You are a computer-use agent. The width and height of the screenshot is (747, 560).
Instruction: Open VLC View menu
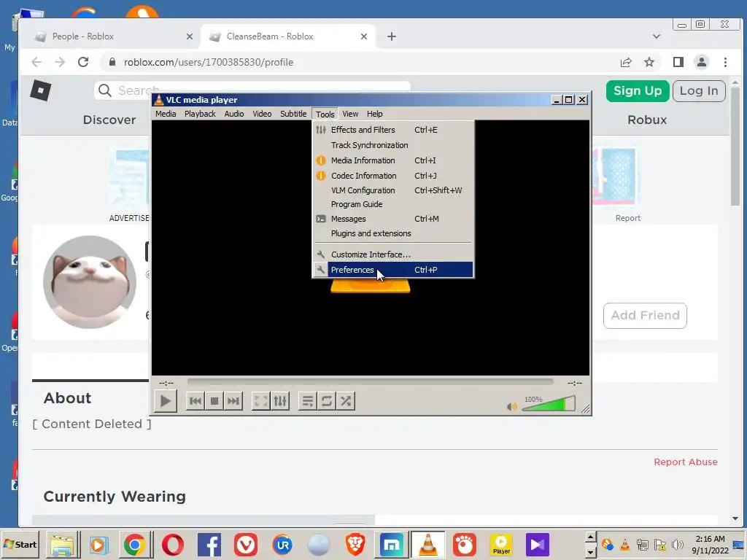[350, 114]
